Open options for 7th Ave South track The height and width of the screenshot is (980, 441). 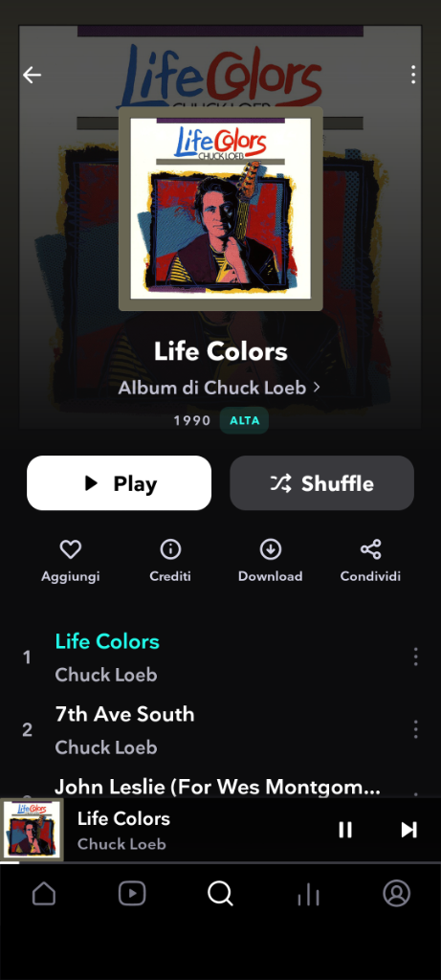coord(415,729)
